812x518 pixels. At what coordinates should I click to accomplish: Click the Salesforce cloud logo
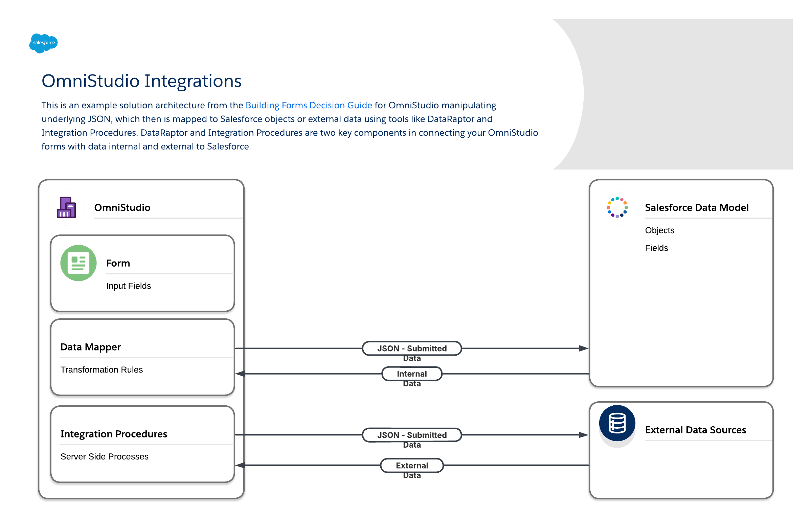coord(44,43)
